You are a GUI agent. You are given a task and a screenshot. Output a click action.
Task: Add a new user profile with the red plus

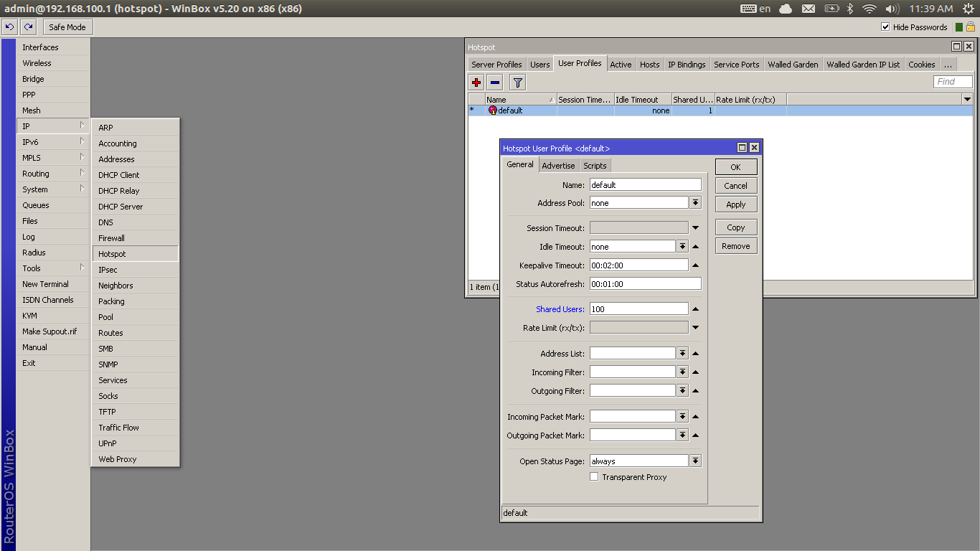click(476, 82)
